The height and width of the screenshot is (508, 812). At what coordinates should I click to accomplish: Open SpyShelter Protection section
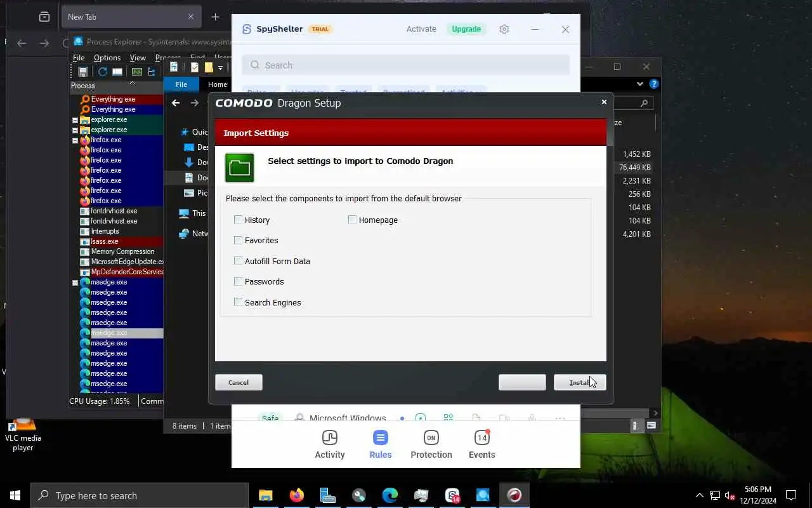coord(431,444)
